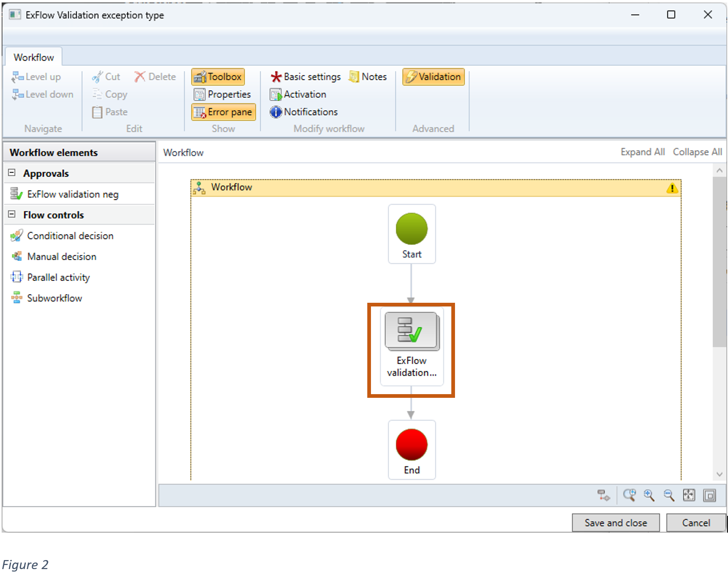
Task: Click the connector routing icon in bottom bar
Action: (603, 495)
